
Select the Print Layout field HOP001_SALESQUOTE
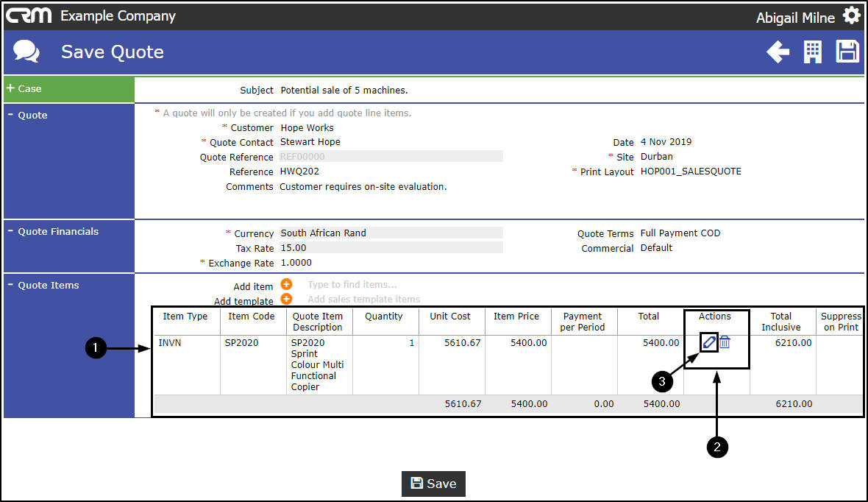pyautogui.click(x=691, y=172)
